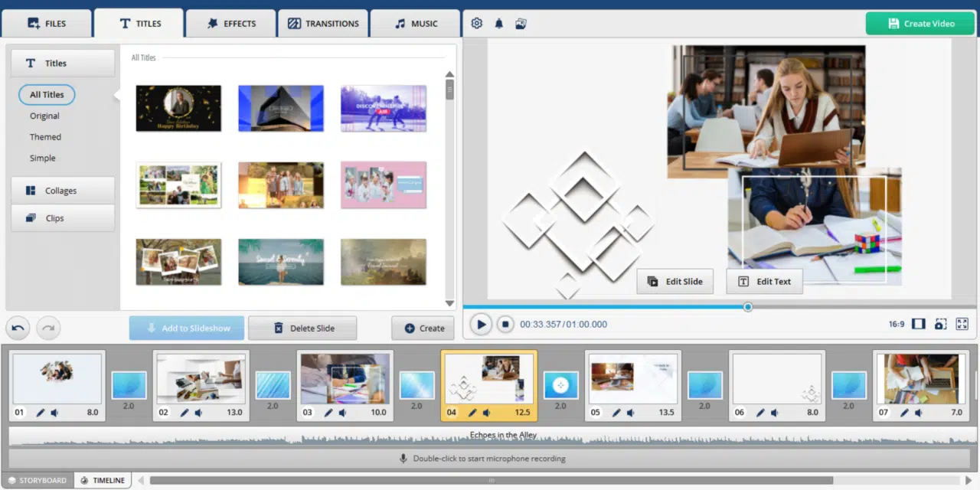Click the preview playback progress slider handle
Image resolution: width=980 pixels, height=490 pixels.
click(x=748, y=307)
